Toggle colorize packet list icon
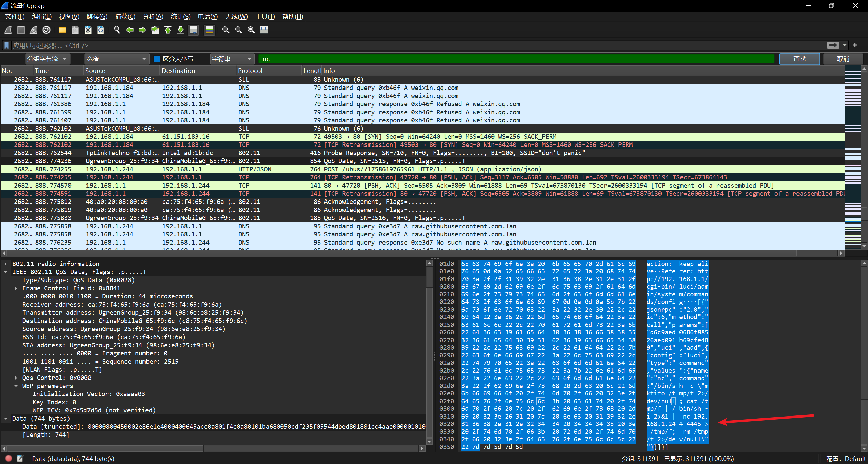 point(210,30)
